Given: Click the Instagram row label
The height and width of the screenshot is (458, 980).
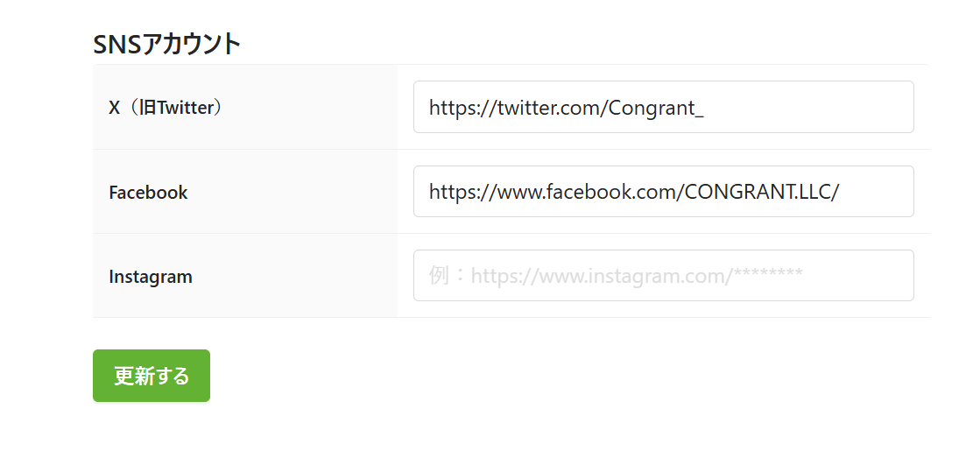Looking at the screenshot, I should click(151, 277).
